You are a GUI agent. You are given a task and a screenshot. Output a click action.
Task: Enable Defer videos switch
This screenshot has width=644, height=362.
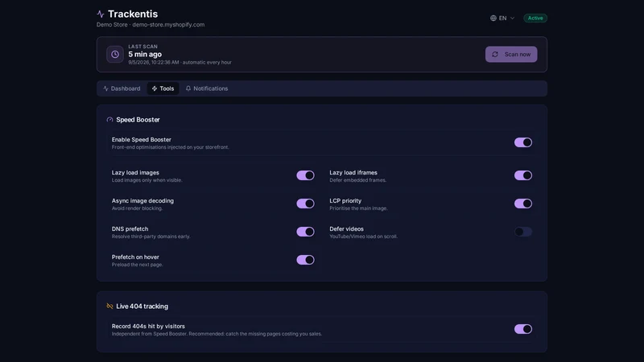522,232
